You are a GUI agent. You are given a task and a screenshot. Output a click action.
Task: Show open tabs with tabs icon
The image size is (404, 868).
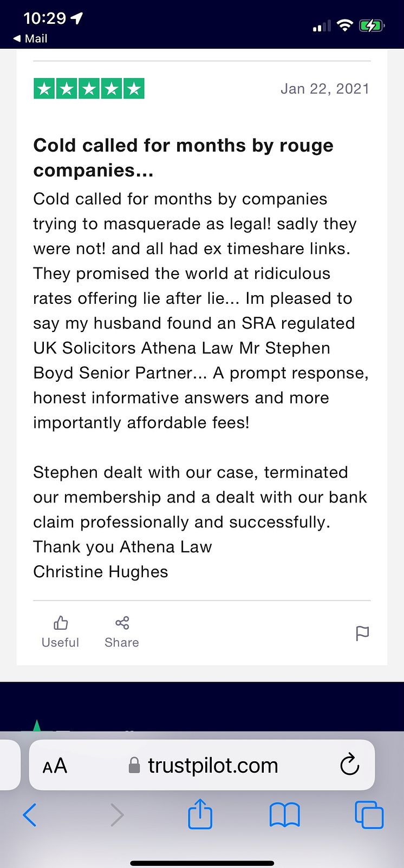click(x=369, y=815)
